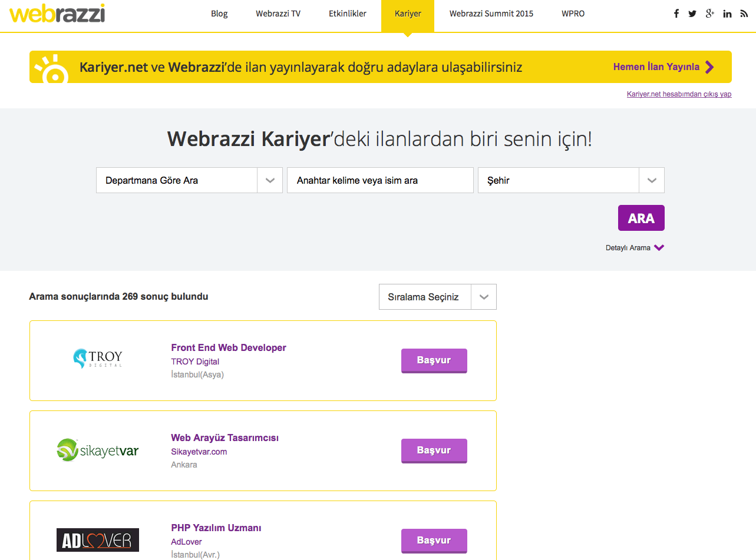This screenshot has height=560, width=756.
Task: Select the Kariyer tab in the navigation
Action: (x=408, y=14)
